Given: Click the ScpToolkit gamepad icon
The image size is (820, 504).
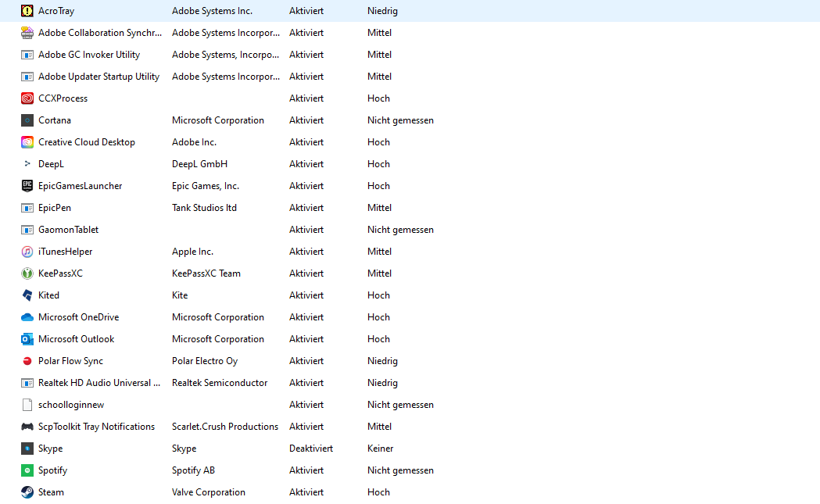Looking at the screenshot, I should click(27, 427).
